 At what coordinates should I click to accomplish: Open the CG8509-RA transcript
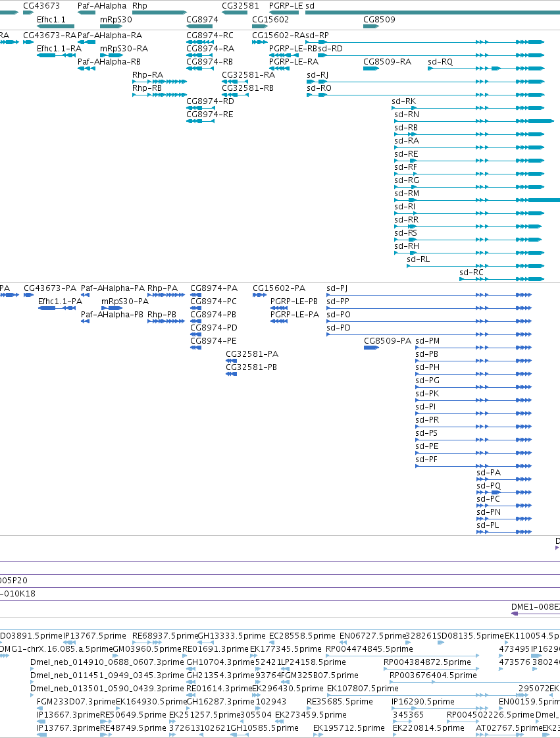tap(371, 68)
